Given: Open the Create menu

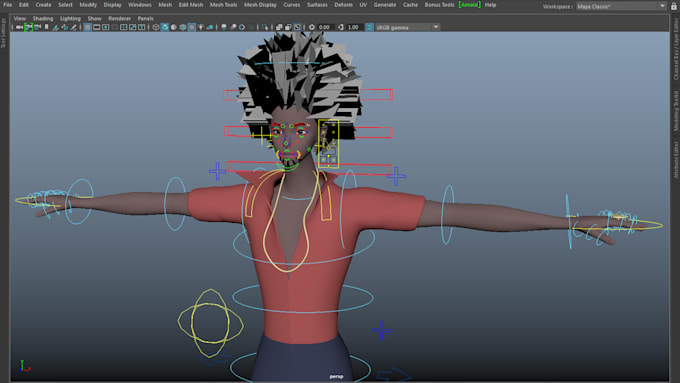Looking at the screenshot, I should click(x=43, y=5).
